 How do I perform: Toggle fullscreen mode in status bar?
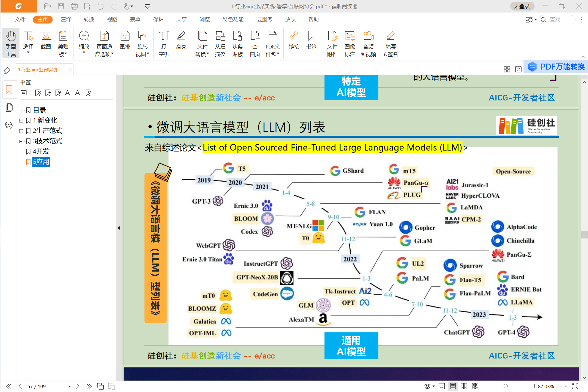pos(575,386)
